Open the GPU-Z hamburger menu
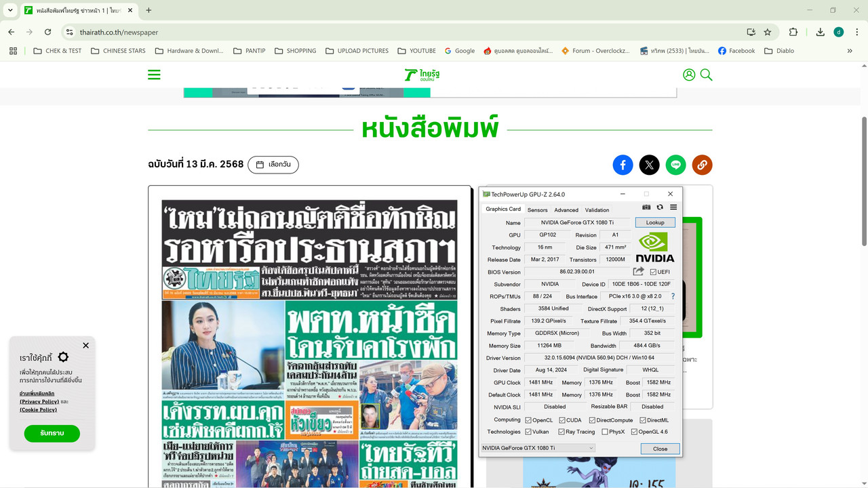868x488 pixels. coord(673,207)
